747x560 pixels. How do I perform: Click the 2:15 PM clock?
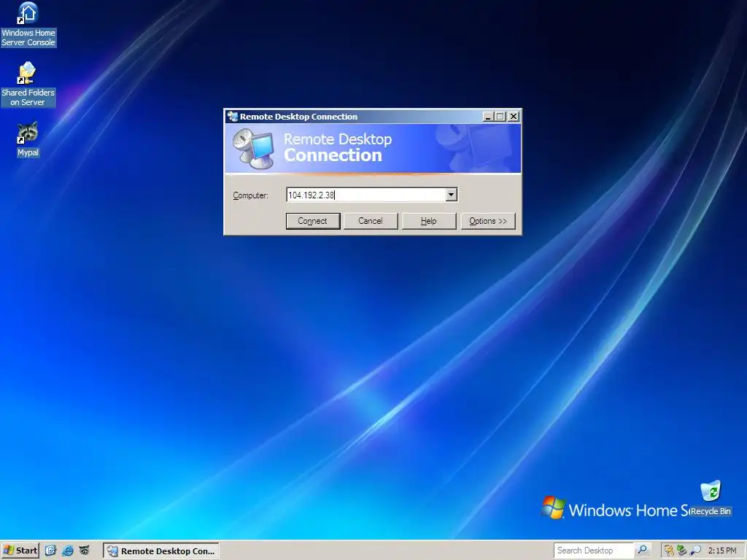[722, 551]
